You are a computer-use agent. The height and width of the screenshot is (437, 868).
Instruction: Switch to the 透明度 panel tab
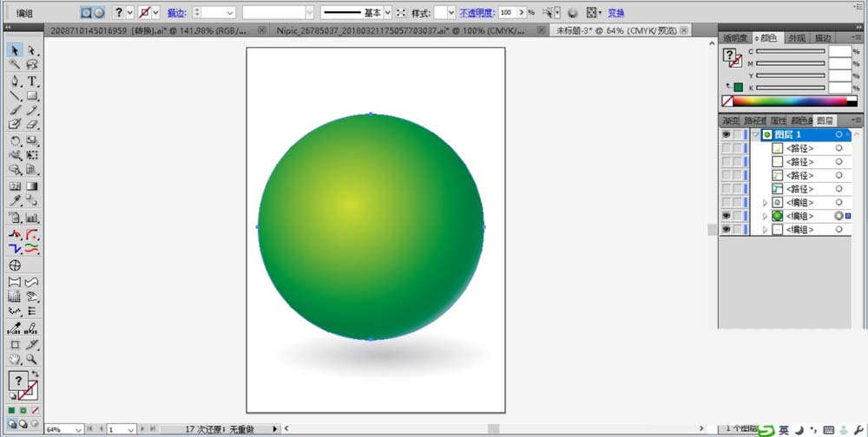tap(736, 38)
